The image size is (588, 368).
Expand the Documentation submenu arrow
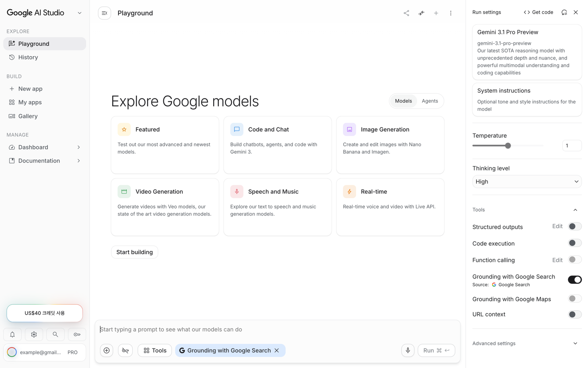79,161
